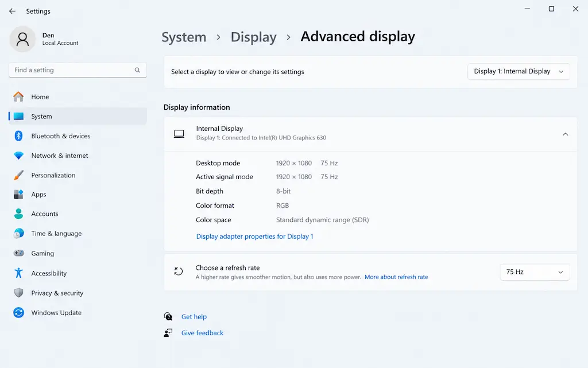This screenshot has height=368, width=588.
Task: Click the System monitor icon
Action: tap(18, 117)
